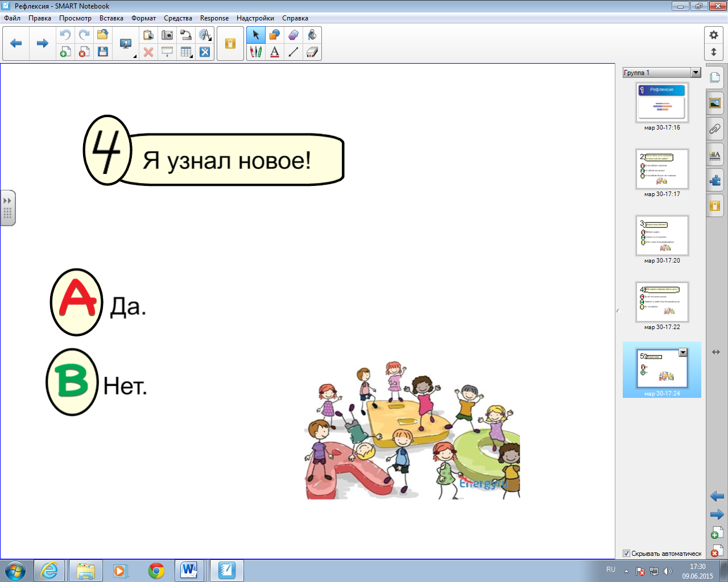Open the menu arrow on page 5 thumbnail

(683, 352)
